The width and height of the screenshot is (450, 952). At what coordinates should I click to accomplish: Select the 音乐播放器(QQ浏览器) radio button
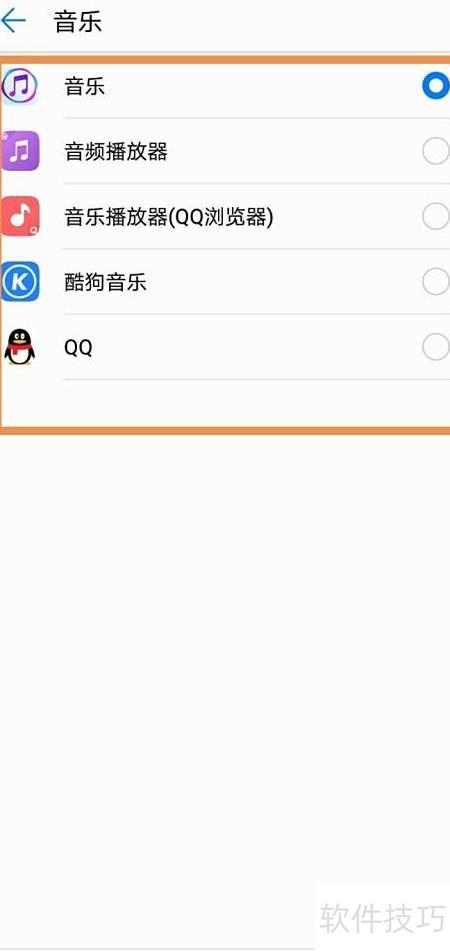click(436, 216)
